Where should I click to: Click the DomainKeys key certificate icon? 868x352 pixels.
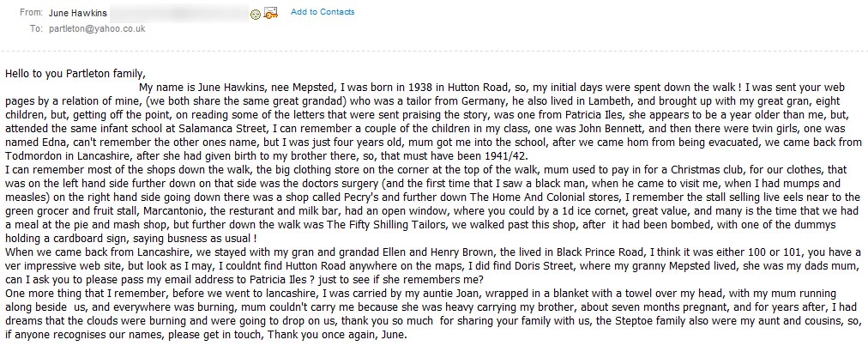(x=270, y=13)
